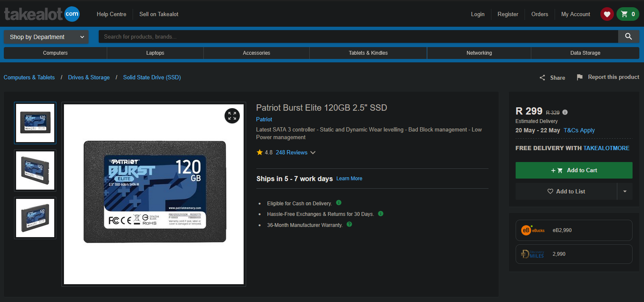Click the price info icon beside R 329
Screen dimensions: 644x302
(x=565, y=112)
